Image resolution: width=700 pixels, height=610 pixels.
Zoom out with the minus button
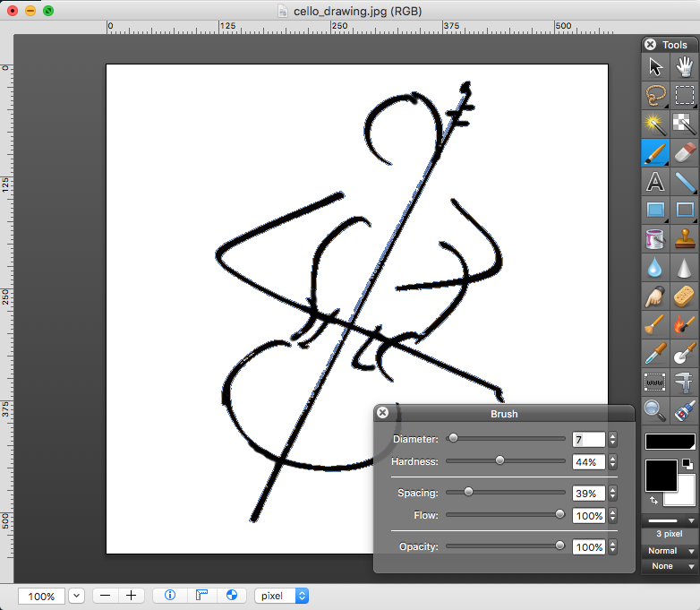[106, 596]
